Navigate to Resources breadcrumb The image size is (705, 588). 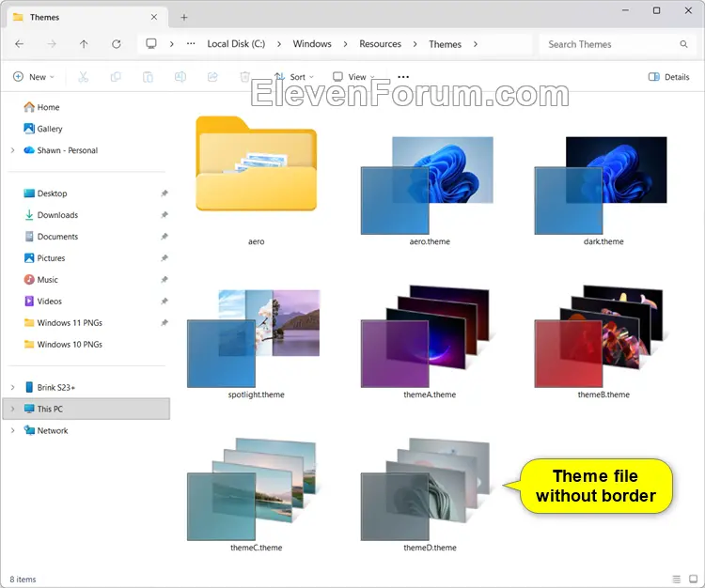click(380, 44)
